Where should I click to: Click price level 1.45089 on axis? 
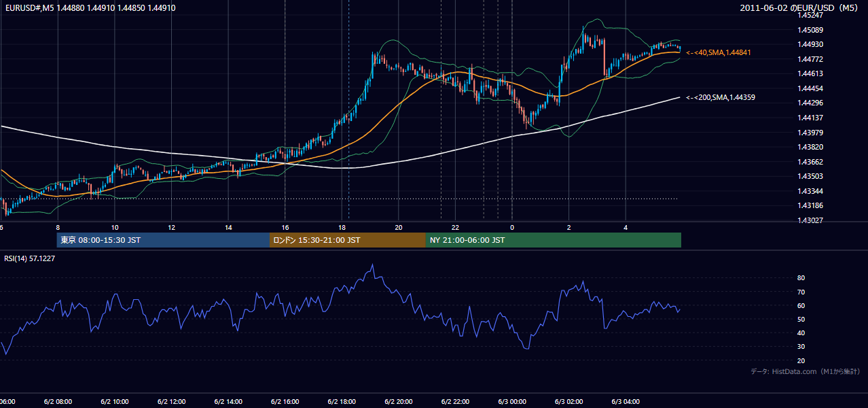(x=810, y=30)
